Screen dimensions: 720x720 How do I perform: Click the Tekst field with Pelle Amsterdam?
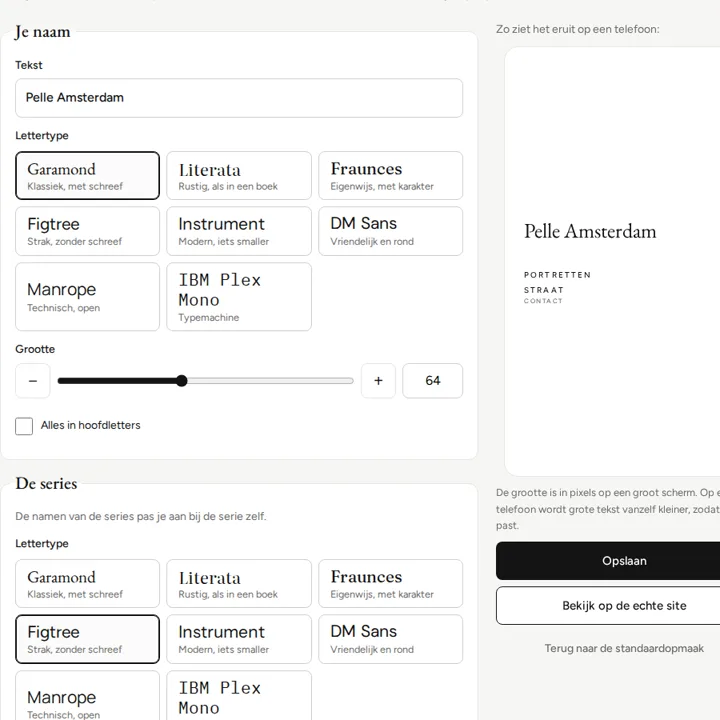coord(239,98)
